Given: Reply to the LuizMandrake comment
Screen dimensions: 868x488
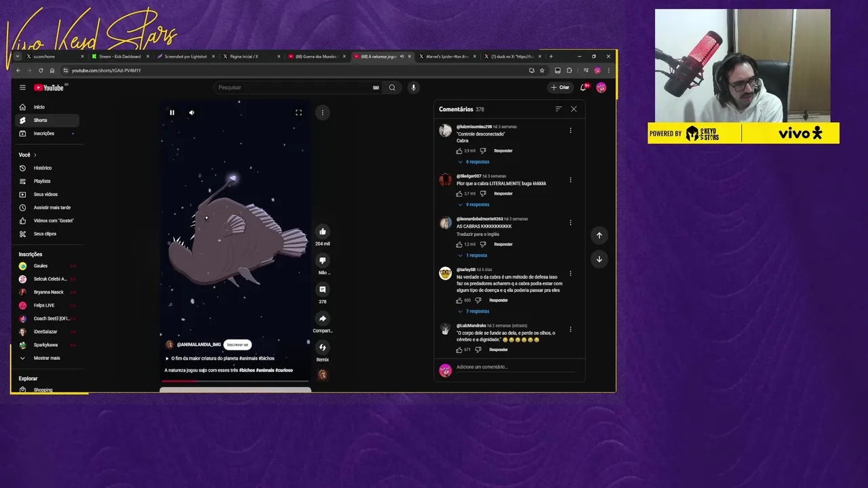Looking at the screenshot, I should click(498, 350).
